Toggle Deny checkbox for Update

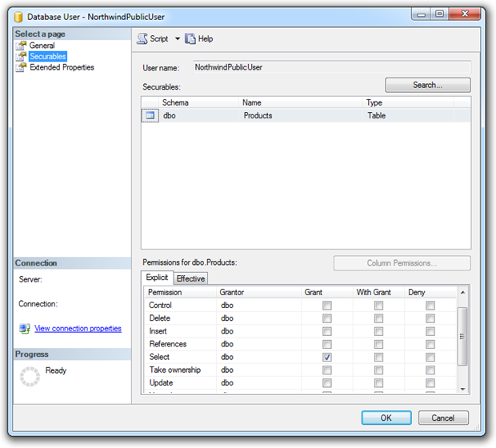pyautogui.click(x=430, y=383)
